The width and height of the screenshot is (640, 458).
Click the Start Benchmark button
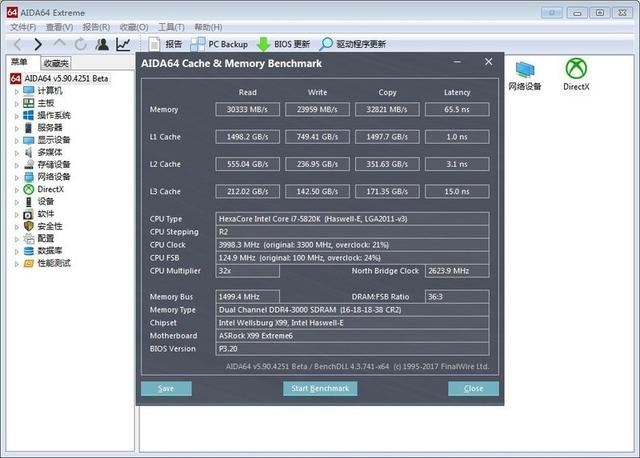[320, 389]
